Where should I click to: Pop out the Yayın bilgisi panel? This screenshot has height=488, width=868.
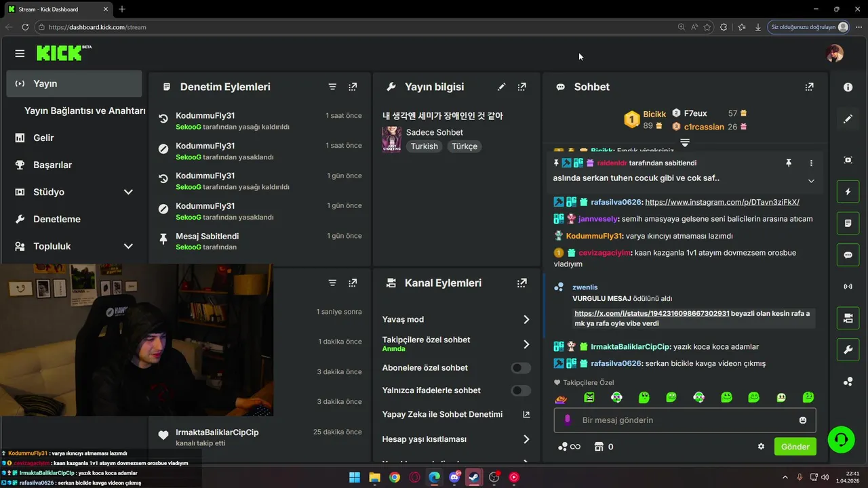(521, 87)
